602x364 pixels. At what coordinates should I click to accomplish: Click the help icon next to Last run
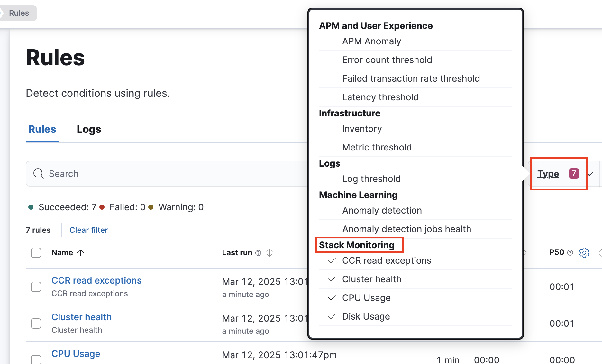pyautogui.click(x=258, y=253)
